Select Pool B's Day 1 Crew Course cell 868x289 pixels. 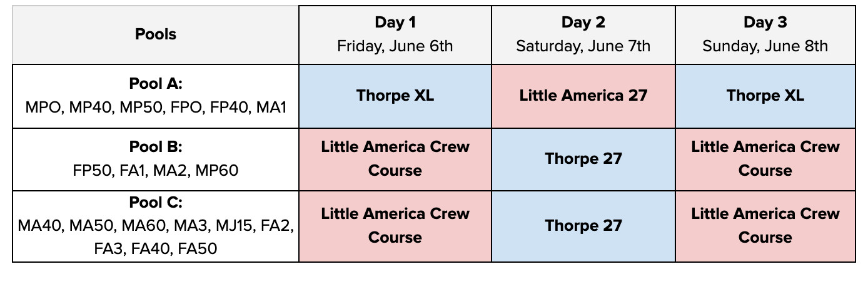pos(395,158)
